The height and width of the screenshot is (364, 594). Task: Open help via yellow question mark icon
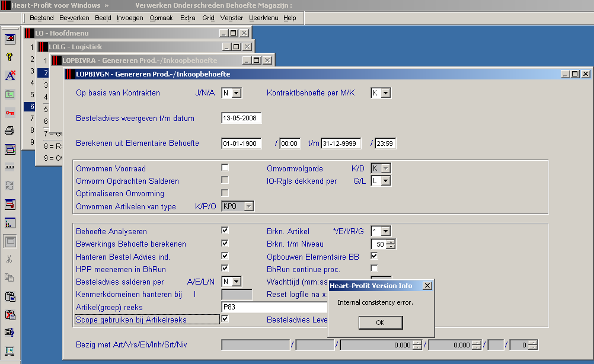[x=10, y=57]
